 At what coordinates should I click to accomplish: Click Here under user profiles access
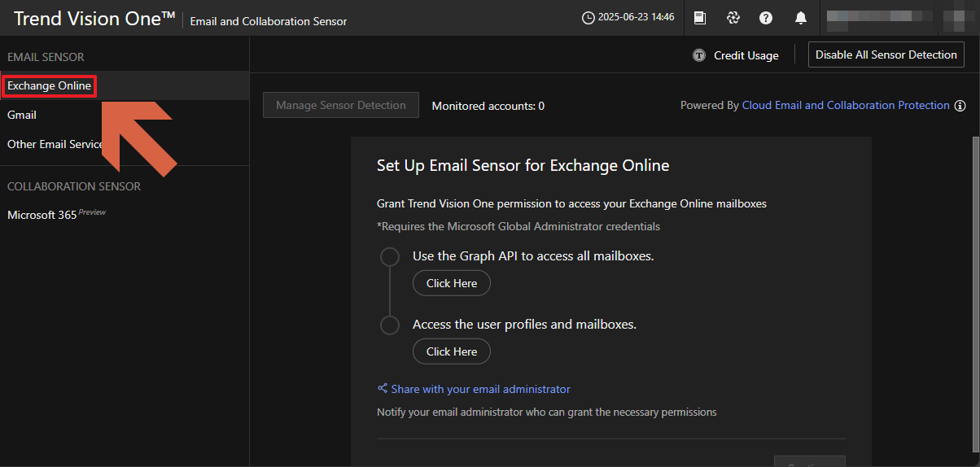[x=451, y=351]
